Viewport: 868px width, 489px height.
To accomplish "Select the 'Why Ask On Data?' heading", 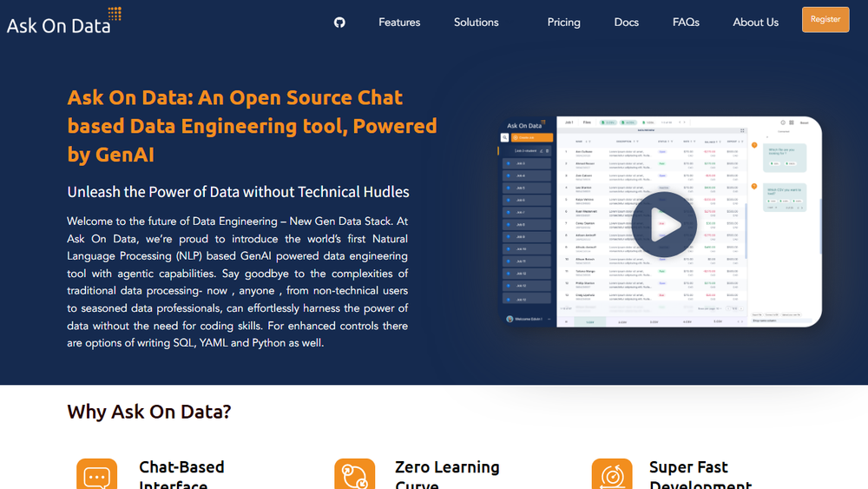I will 149,412.
